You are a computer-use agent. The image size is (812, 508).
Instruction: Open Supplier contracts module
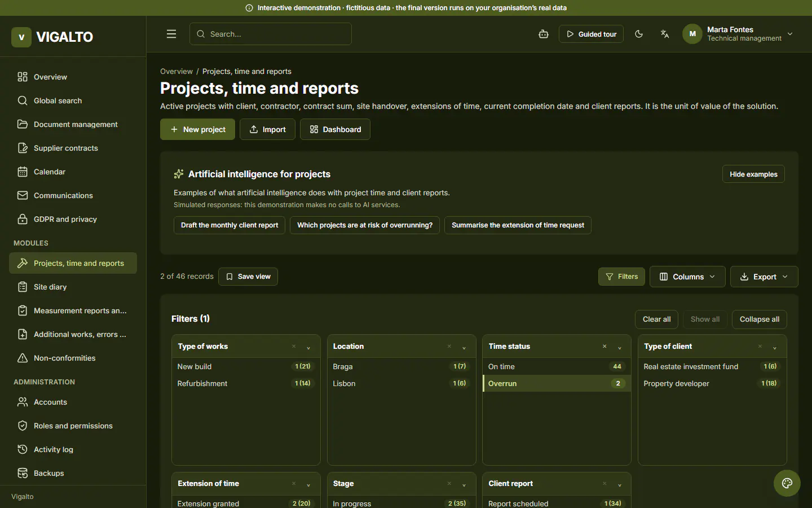click(x=73, y=148)
